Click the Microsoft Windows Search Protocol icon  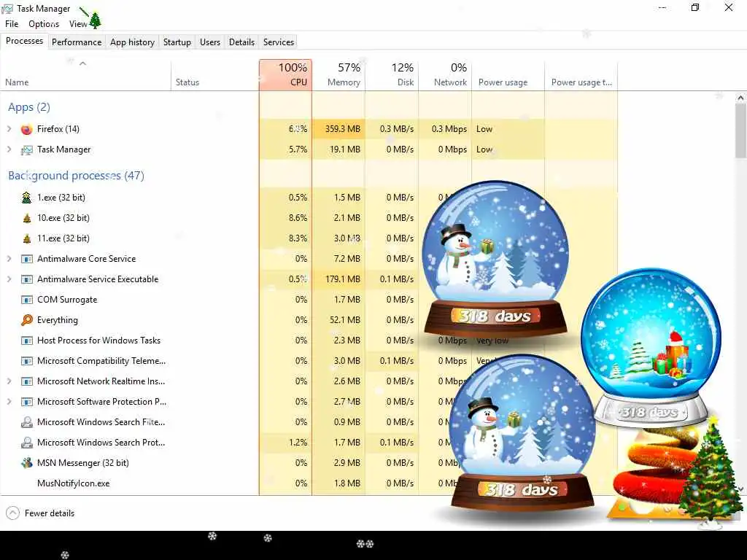(27, 443)
